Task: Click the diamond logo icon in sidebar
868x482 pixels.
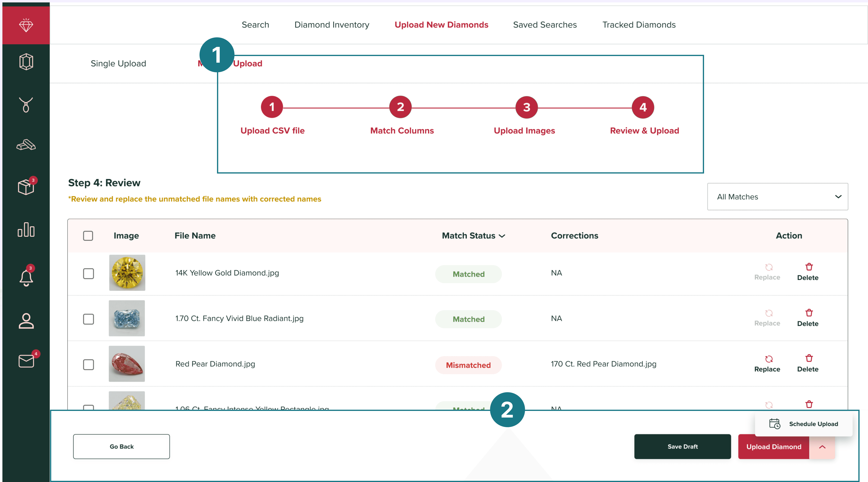Action: [26, 25]
